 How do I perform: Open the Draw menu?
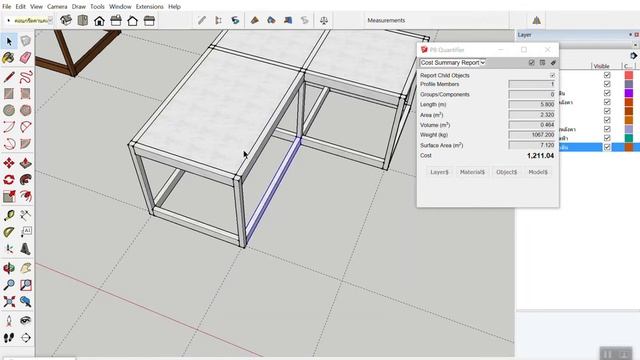click(x=79, y=7)
